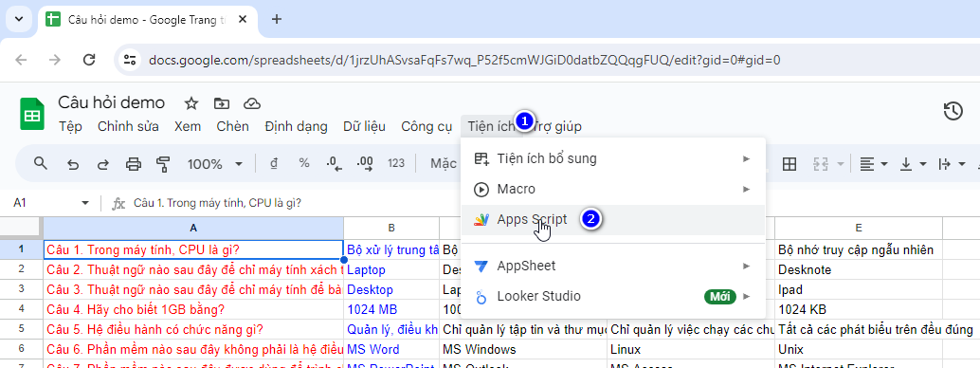Image resolution: width=980 pixels, height=368 pixels.
Task: Expand Tiện ích bổ sung submenu
Action: (746, 159)
